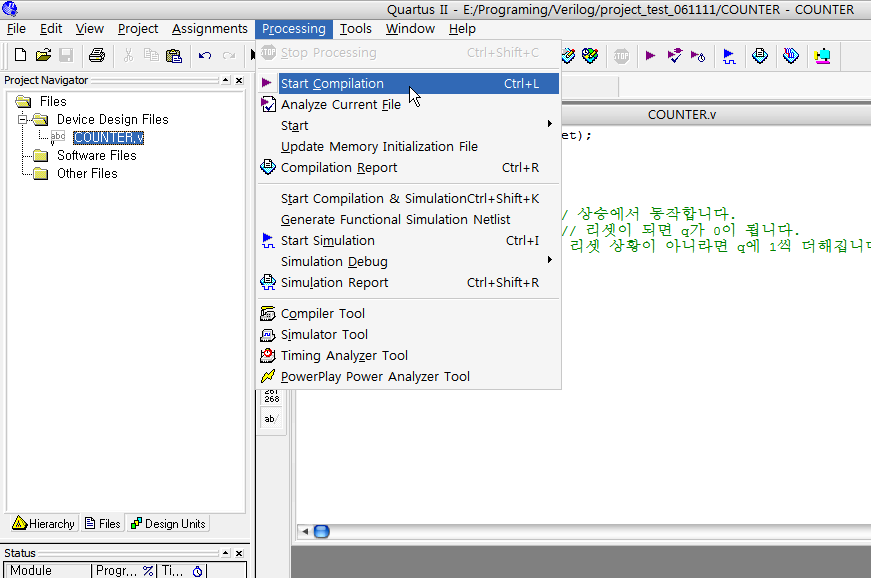Screen dimensions: 871x578
Task: Choose Analyze Current File menu entry
Action: point(408,104)
